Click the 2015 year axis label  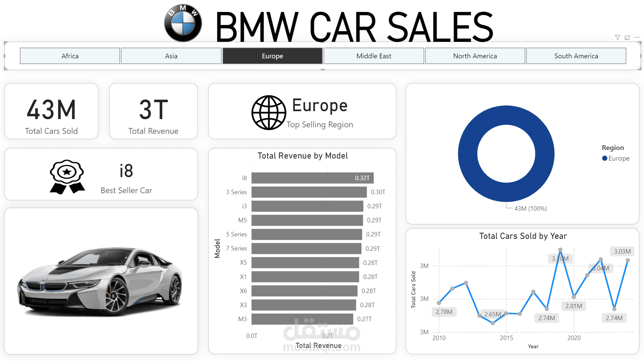506,338
